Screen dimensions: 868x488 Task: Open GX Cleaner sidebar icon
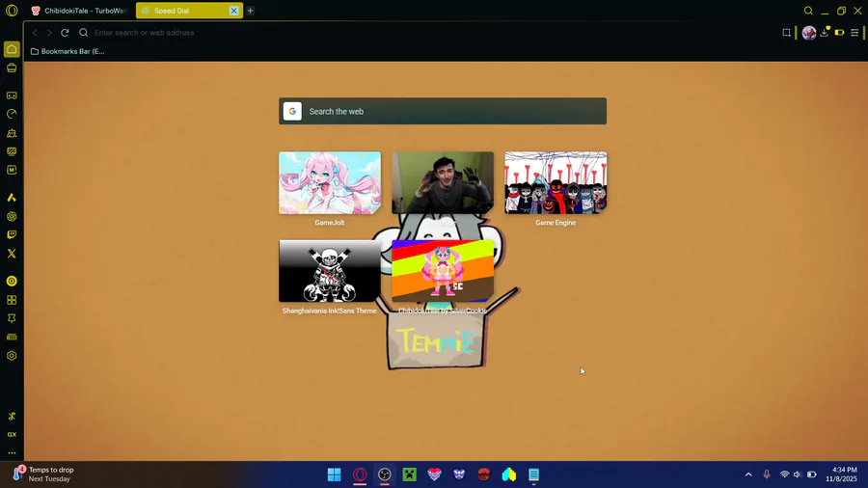pyautogui.click(x=12, y=133)
